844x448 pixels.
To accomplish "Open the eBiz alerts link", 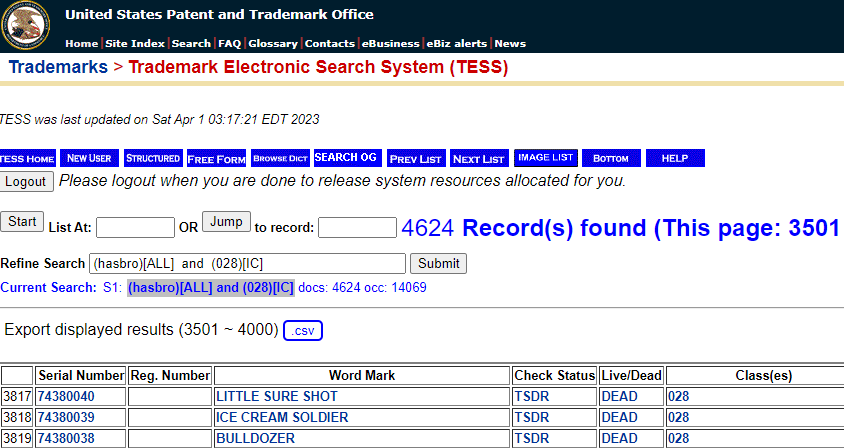I will (456, 44).
